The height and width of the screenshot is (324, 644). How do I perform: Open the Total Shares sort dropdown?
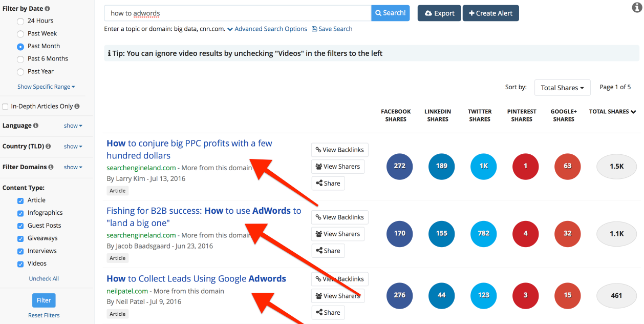pos(562,88)
